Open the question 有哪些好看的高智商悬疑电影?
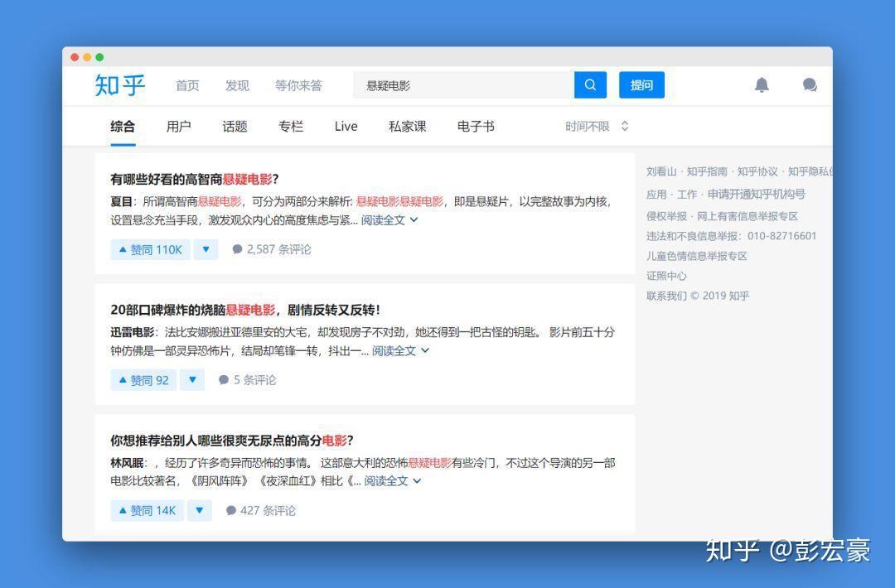895x588 pixels. 195,179
